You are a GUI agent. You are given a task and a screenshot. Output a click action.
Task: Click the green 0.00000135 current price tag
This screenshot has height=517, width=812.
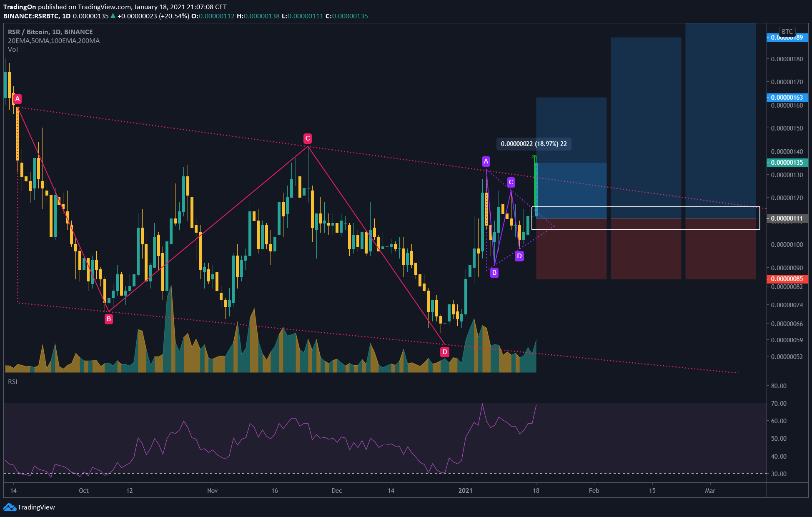[x=787, y=163]
